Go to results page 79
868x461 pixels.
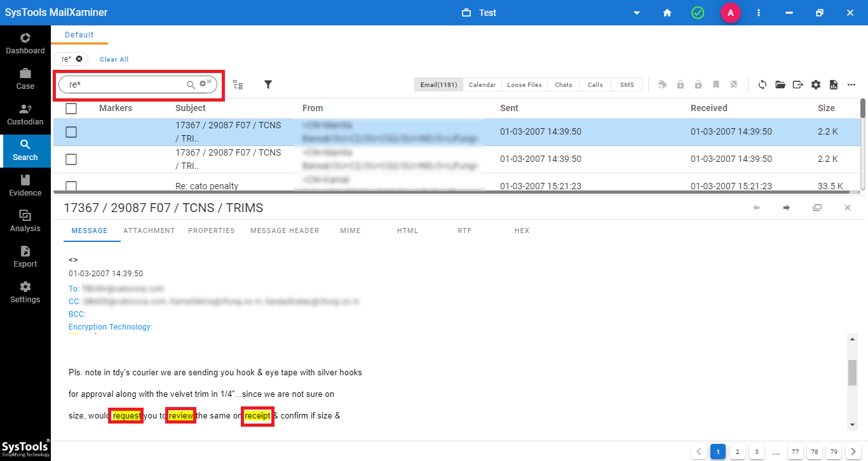tap(833, 452)
